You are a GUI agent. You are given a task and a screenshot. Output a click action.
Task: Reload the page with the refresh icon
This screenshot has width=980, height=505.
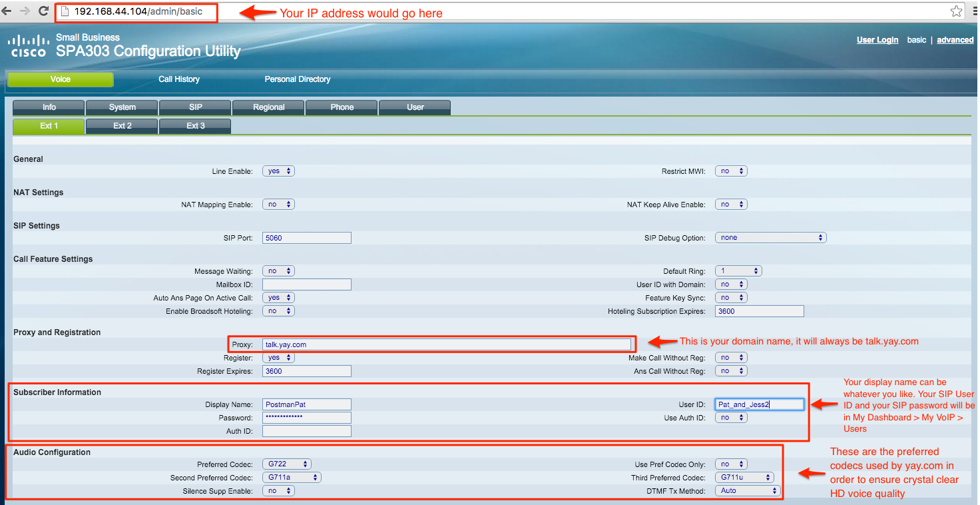(44, 11)
